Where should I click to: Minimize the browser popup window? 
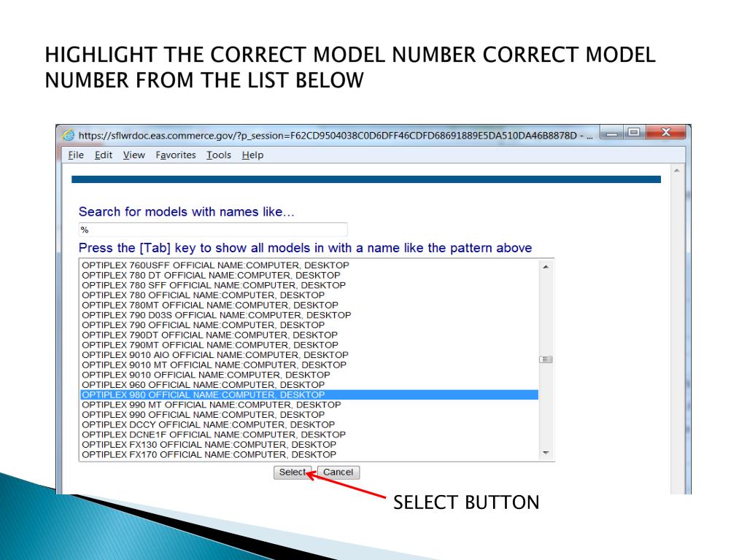[x=612, y=133]
